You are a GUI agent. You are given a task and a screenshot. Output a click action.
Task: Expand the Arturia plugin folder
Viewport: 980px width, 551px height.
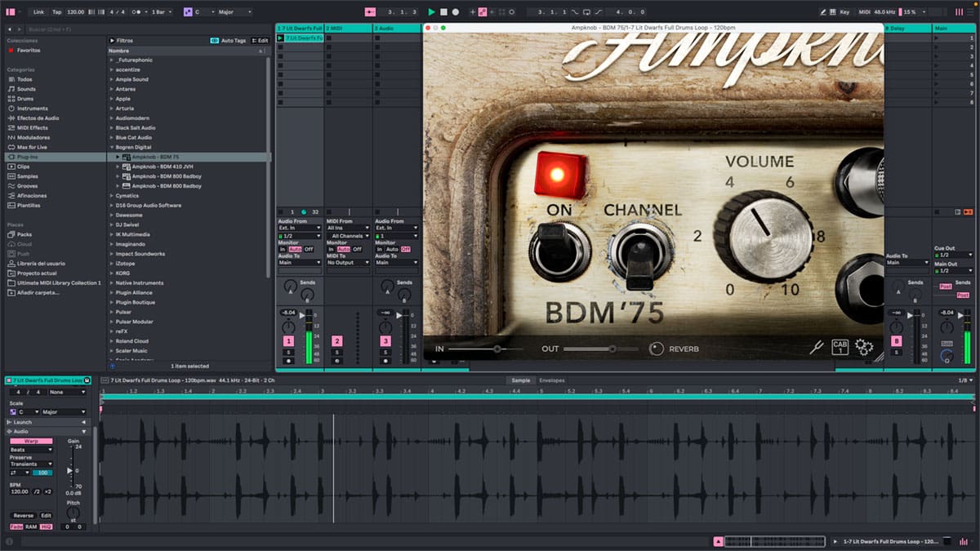[112, 109]
